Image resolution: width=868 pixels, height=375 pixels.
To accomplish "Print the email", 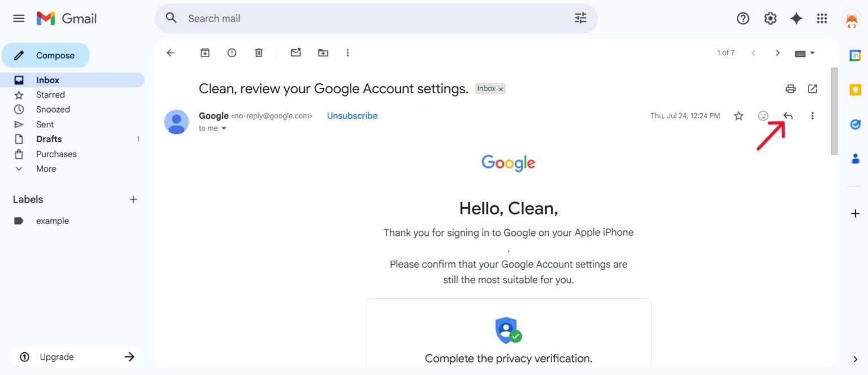I will pyautogui.click(x=790, y=88).
